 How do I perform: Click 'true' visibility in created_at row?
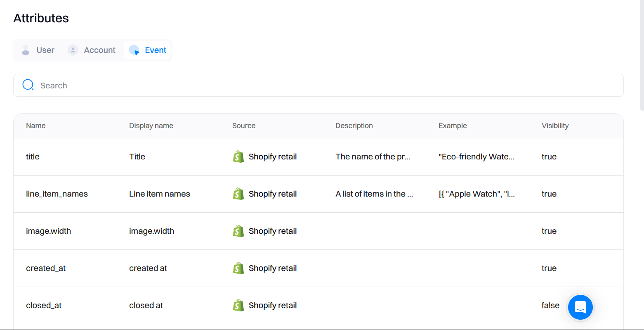click(x=549, y=268)
